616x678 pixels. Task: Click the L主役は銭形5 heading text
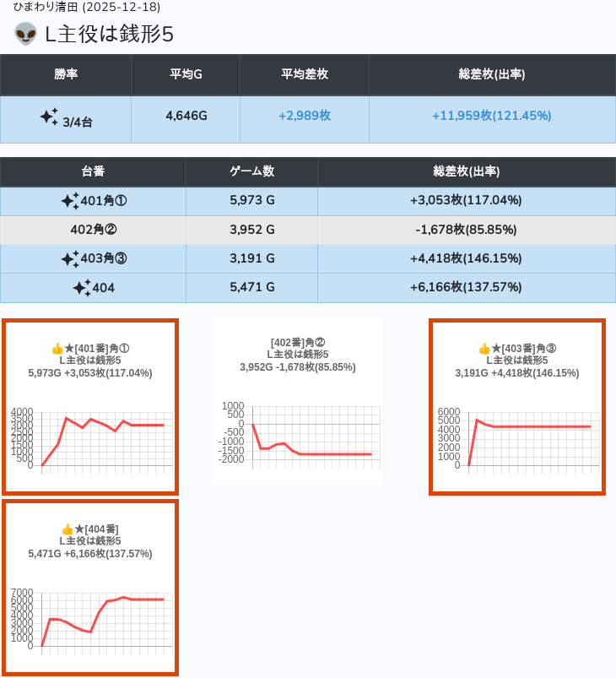109,35
